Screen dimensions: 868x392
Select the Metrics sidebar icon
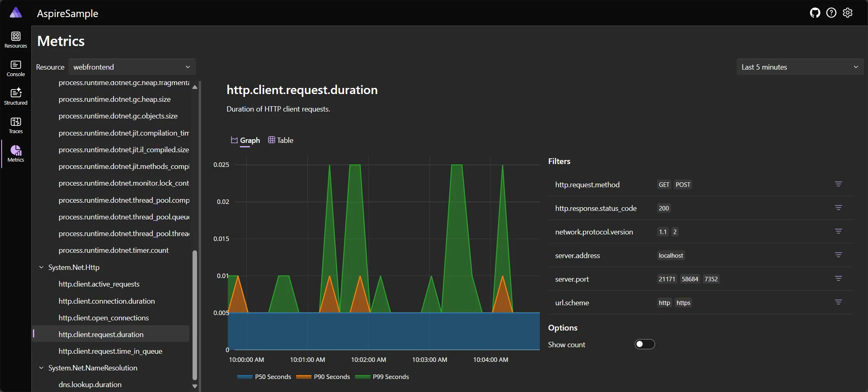tap(15, 154)
